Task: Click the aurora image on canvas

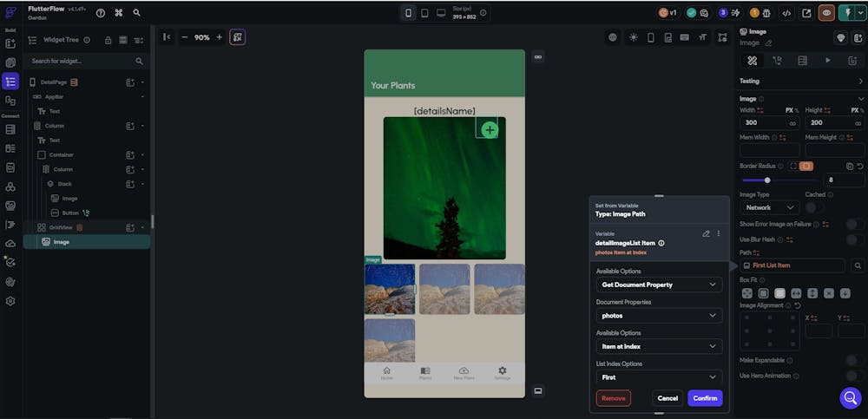Action: coord(444,188)
